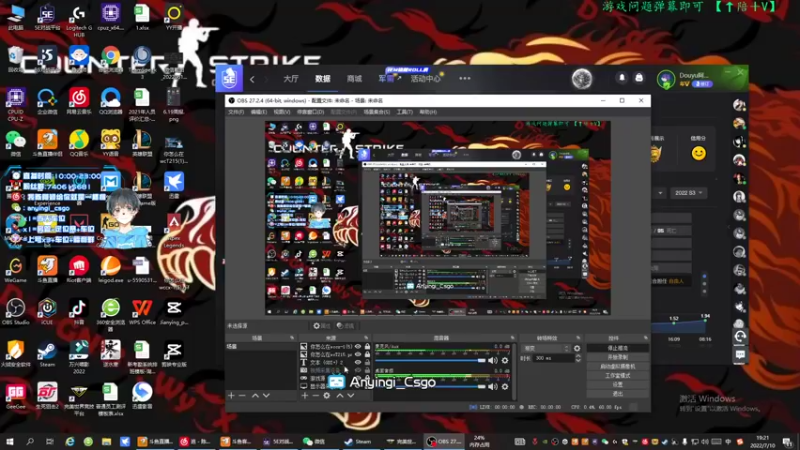This screenshot has height=450, width=800.
Task: Move scene up in OBS scenes list
Action: click(x=255, y=396)
